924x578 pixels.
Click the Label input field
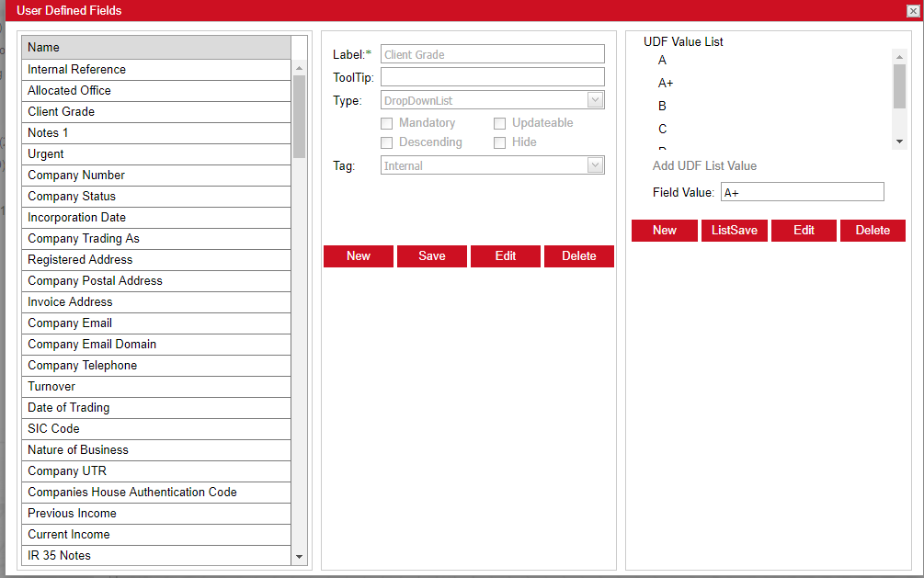pyautogui.click(x=493, y=54)
